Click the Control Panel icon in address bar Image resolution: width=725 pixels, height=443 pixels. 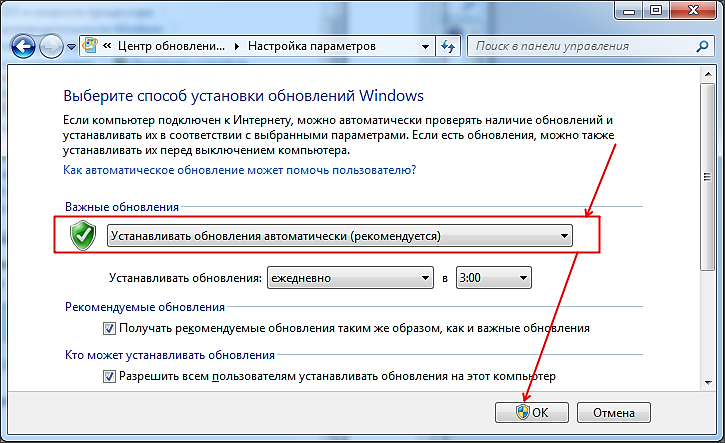(x=91, y=46)
